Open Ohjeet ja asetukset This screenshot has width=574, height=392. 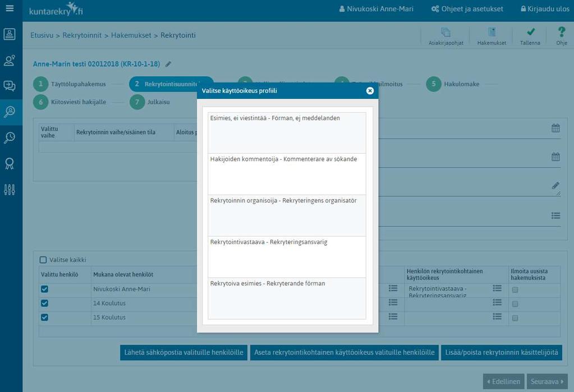[x=467, y=9]
